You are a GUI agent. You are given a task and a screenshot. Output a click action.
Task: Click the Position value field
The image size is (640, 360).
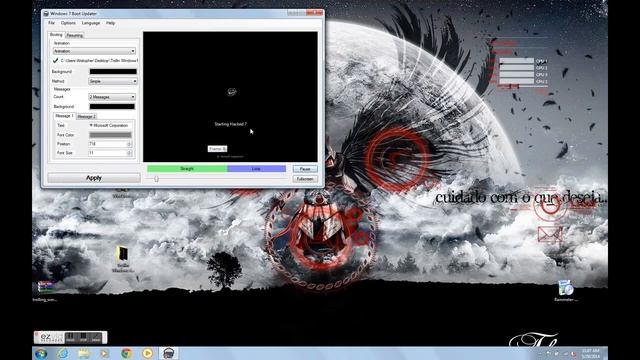108,144
